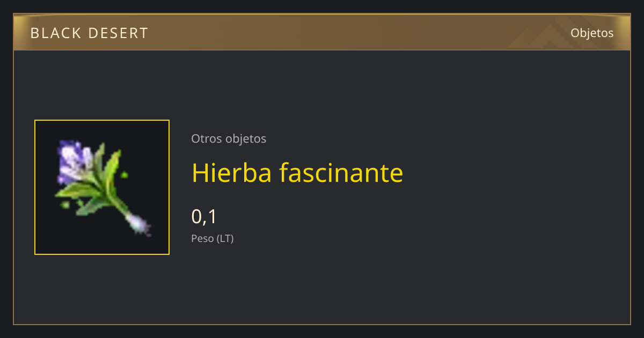Viewport: 644px width, 338px height.
Task: Click the word fascinante in the item title
Action: pos(341,173)
